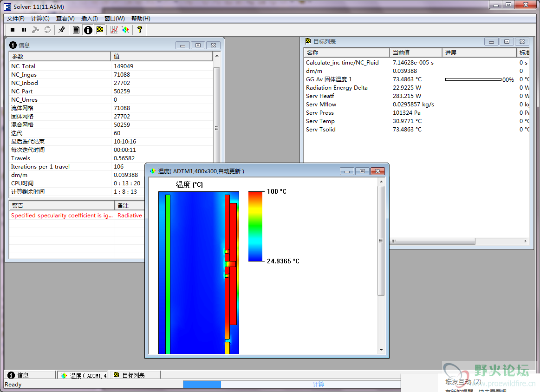This screenshot has width=540, height=392.
Task: Select the 迭代 parameter row
Action: (111, 133)
